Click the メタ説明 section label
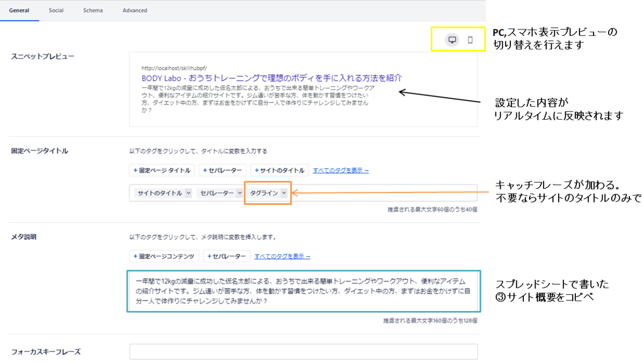The image size is (644, 363). [x=24, y=236]
